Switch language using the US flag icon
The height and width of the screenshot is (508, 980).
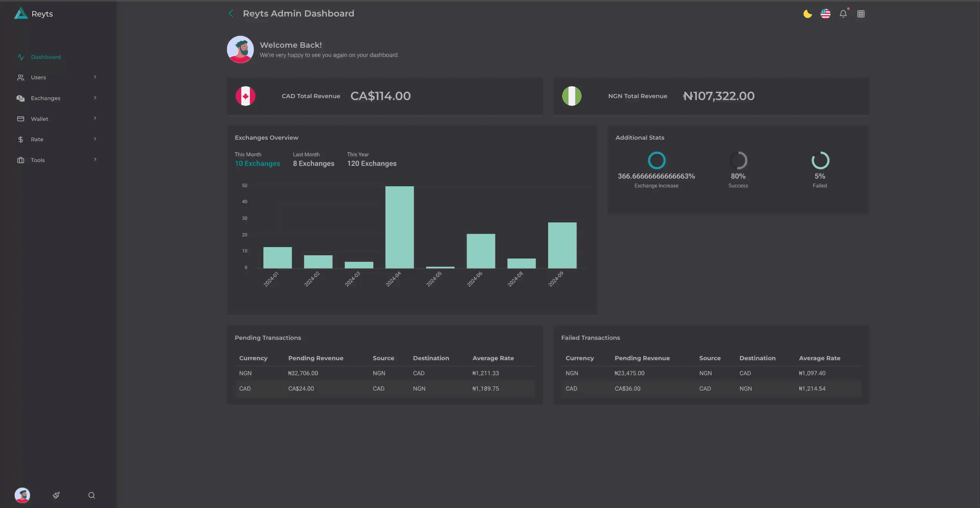click(825, 13)
